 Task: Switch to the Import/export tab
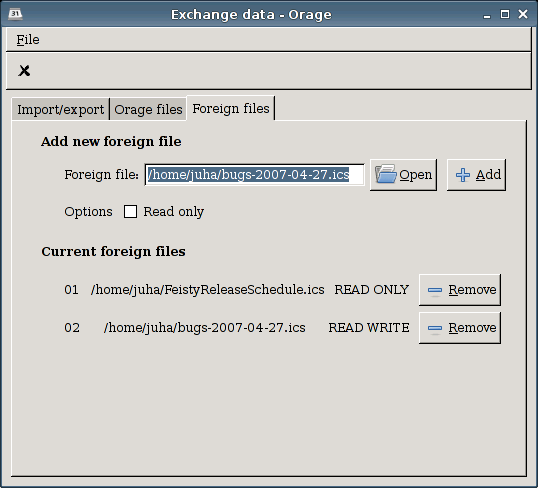[x=60, y=109]
